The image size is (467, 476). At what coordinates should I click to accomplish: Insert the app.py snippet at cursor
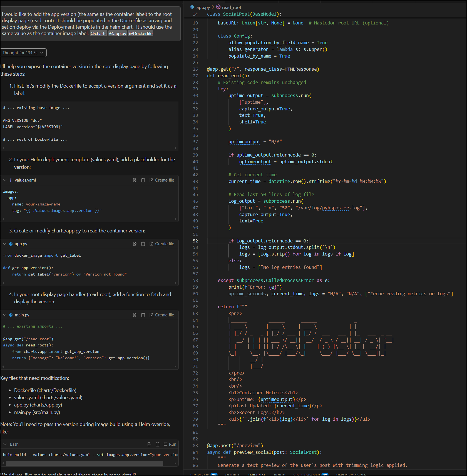click(x=135, y=244)
